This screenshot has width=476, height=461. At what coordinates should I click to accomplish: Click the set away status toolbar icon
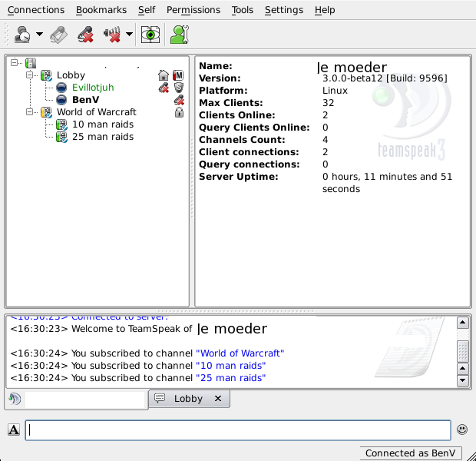click(x=22, y=35)
